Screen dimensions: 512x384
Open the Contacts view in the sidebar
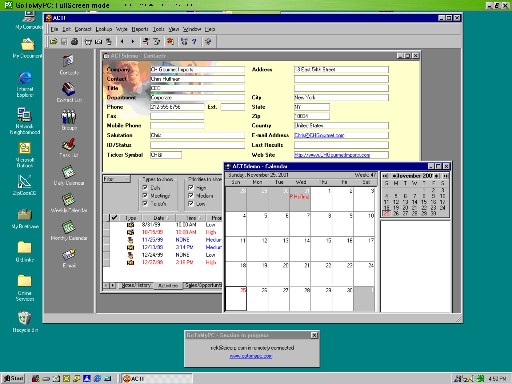pos(69,64)
